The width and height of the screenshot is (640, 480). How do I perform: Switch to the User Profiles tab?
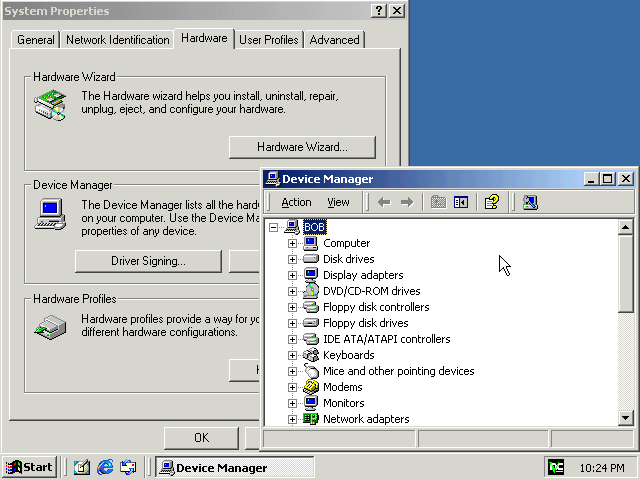tap(269, 40)
